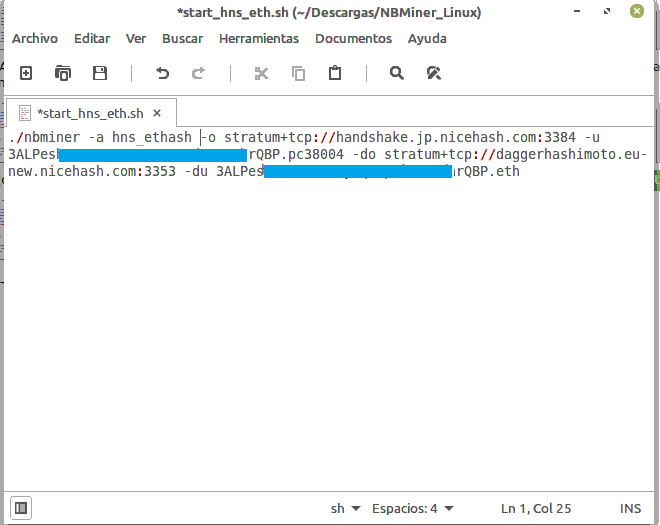660x525 pixels.
Task: Open the Archivo menu
Action: point(35,39)
